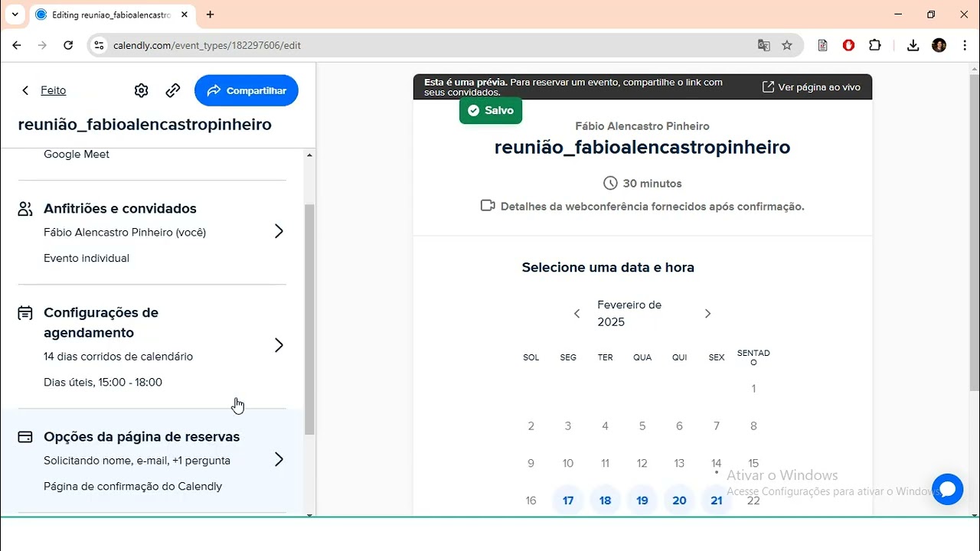
Task: Click the Compartilhar share button
Action: [x=247, y=90]
